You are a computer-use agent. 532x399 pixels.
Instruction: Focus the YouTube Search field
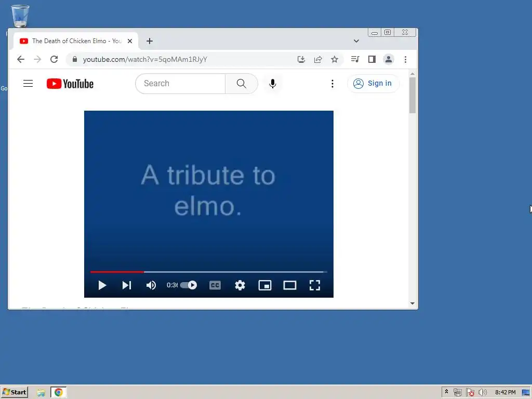(x=180, y=84)
